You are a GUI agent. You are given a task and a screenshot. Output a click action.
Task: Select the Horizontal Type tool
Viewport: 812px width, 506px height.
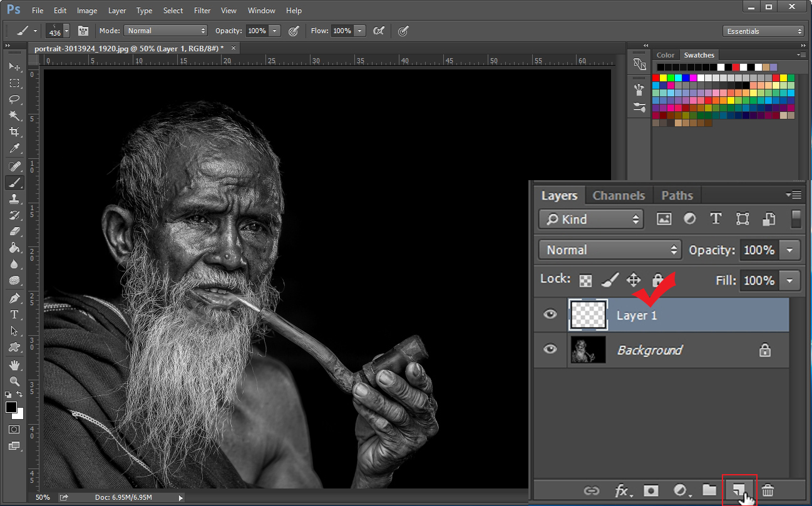(14, 315)
